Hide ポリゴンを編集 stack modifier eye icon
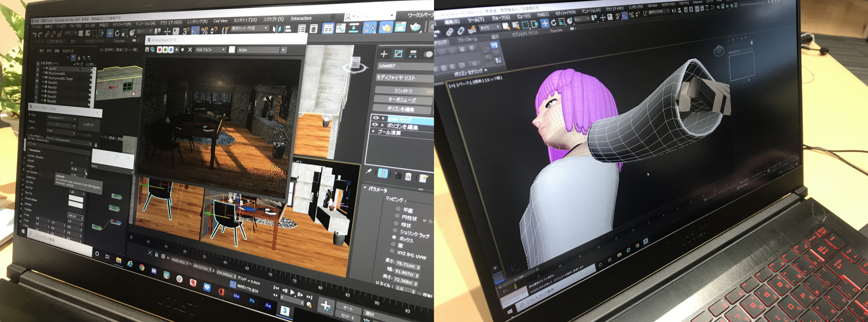 pyautogui.click(x=375, y=125)
